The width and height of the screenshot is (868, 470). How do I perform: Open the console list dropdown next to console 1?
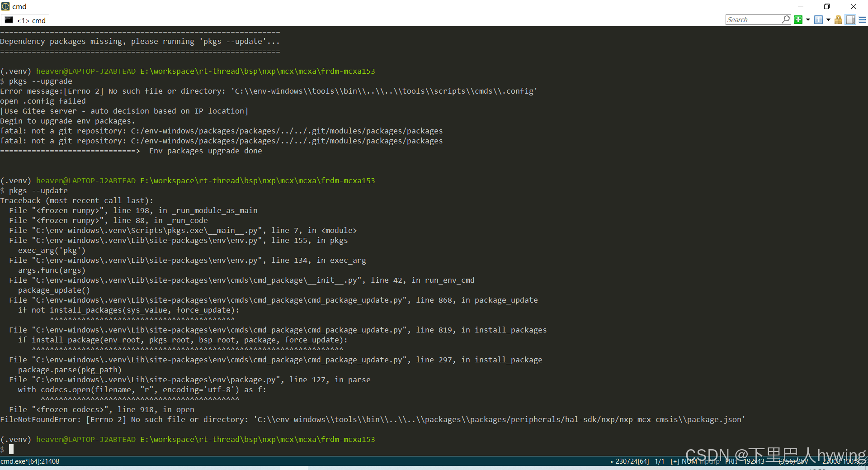(828, 19)
